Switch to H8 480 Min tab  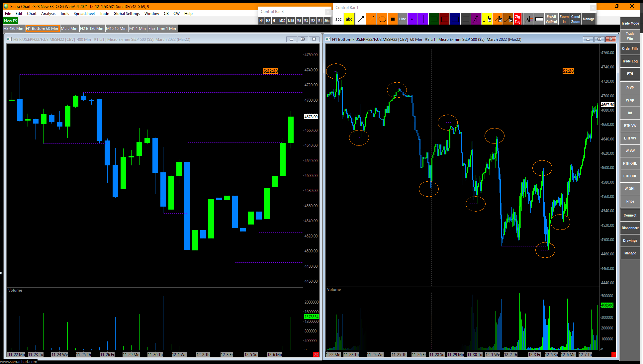13,29
